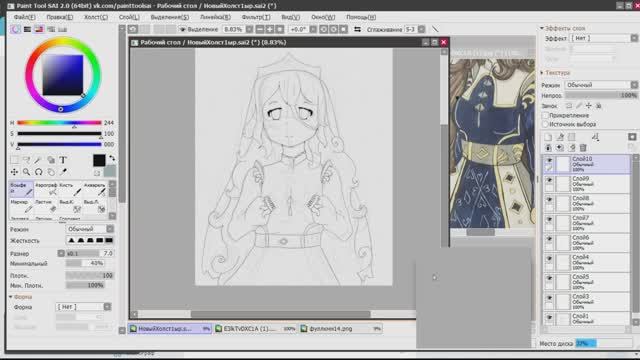The width and height of the screenshot is (640, 360).
Task: Select the magic wand tool
Action: pos(38,160)
